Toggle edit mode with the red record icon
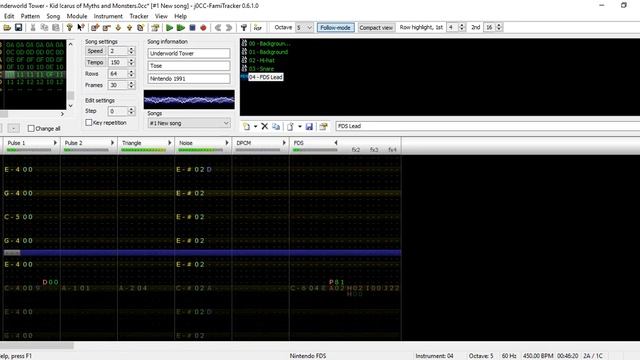Viewport: 640px width, 360px height. point(203,28)
